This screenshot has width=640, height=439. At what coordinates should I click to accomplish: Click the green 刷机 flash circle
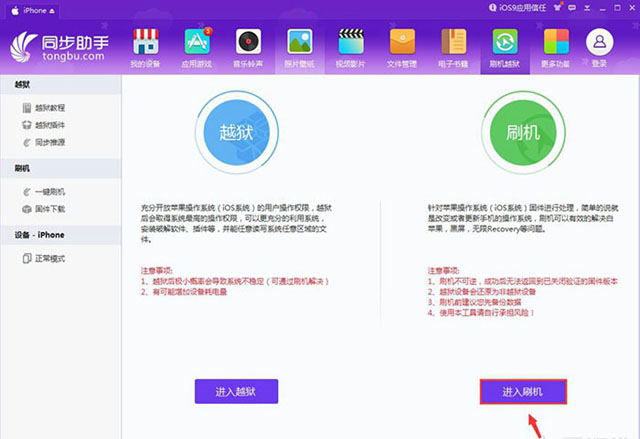coord(523,132)
